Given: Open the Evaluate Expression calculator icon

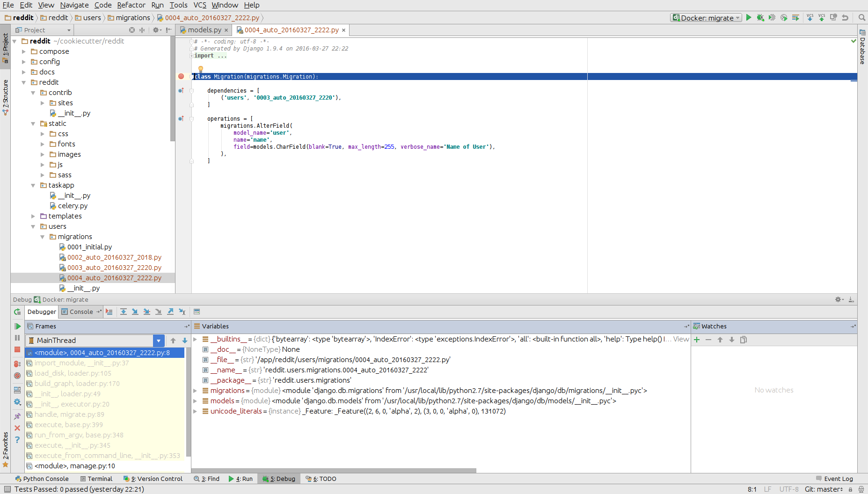Looking at the screenshot, I should (197, 312).
